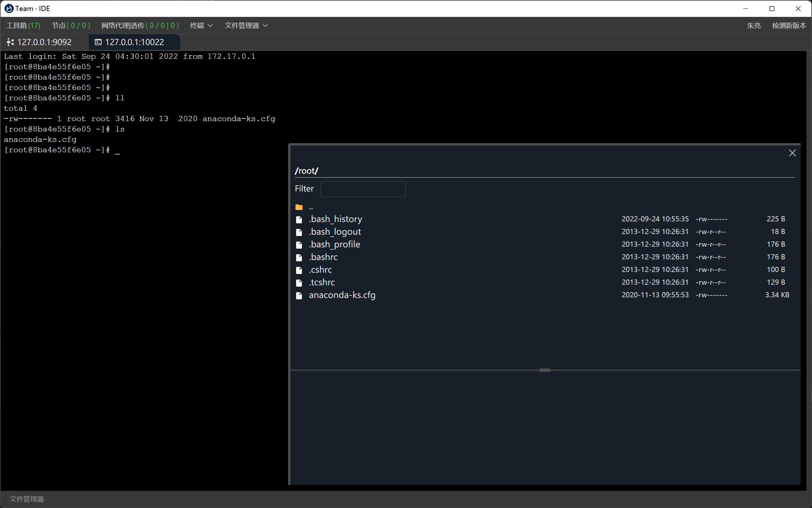This screenshot has width=812, height=508.
Task: Close the /root/ file manager panel
Action: (792, 153)
